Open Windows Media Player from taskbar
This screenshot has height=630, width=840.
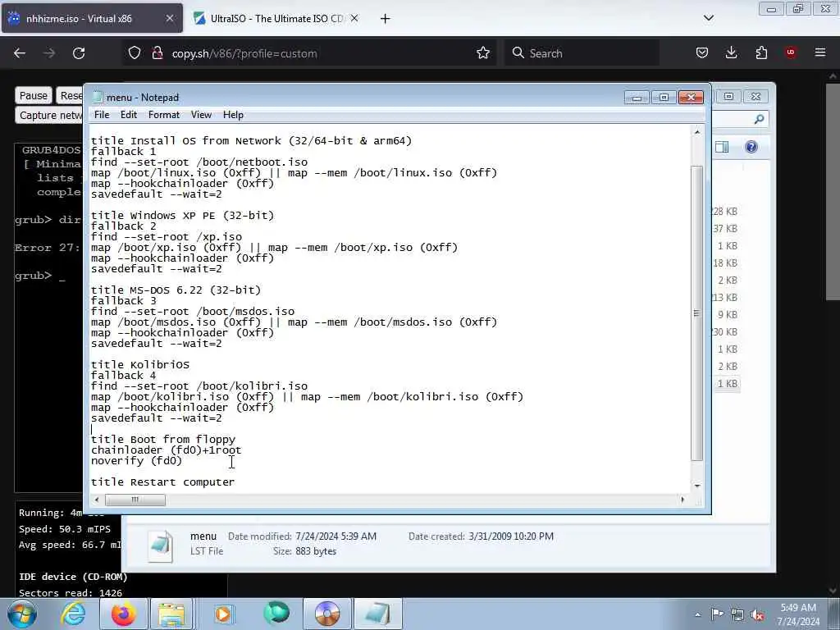click(x=223, y=614)
